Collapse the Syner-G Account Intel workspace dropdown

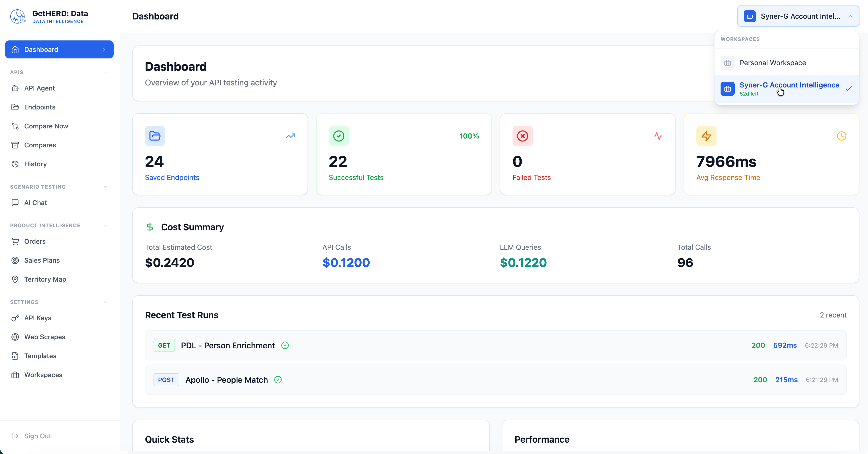pyautogui.click(x=850, y=16)
